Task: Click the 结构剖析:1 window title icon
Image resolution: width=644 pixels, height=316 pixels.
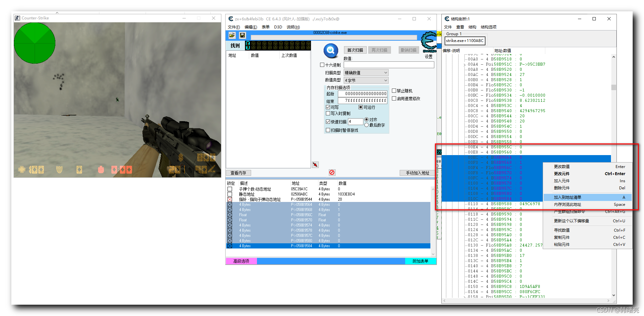Action: (x=447, y=19)
